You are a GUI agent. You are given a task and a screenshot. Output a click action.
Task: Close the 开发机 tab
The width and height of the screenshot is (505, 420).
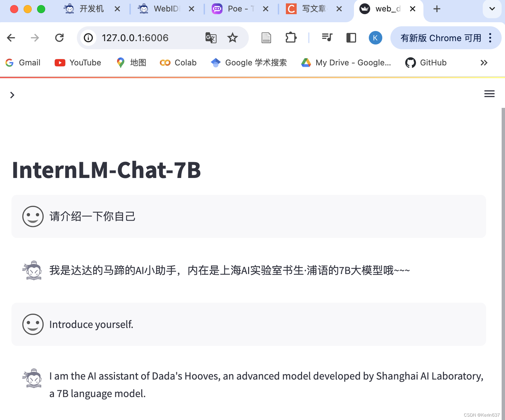tap(117, 9)
